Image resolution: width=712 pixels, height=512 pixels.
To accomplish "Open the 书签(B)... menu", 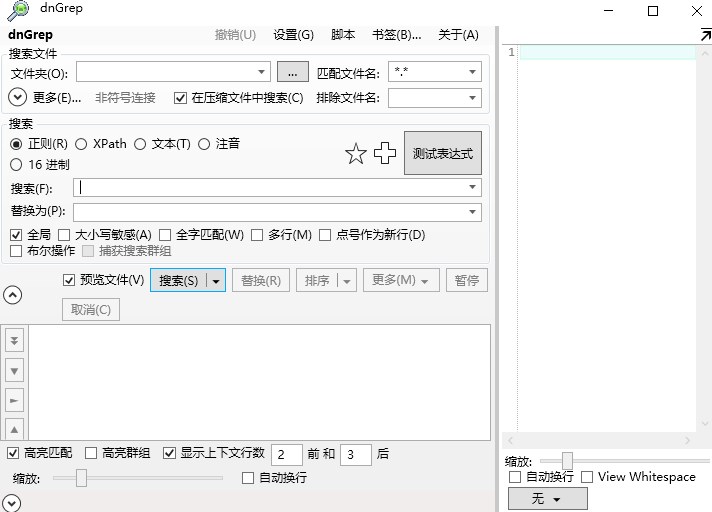I will tap(396, 35).
